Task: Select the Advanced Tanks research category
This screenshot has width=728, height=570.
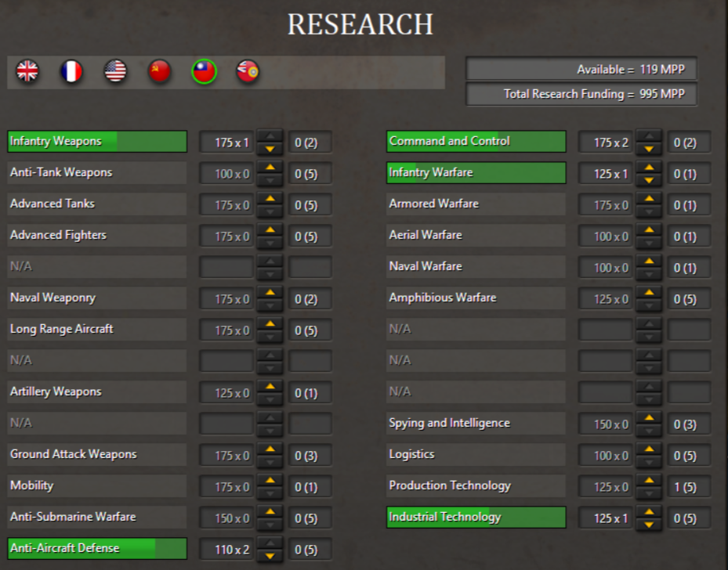Action: tap(97, 204)
